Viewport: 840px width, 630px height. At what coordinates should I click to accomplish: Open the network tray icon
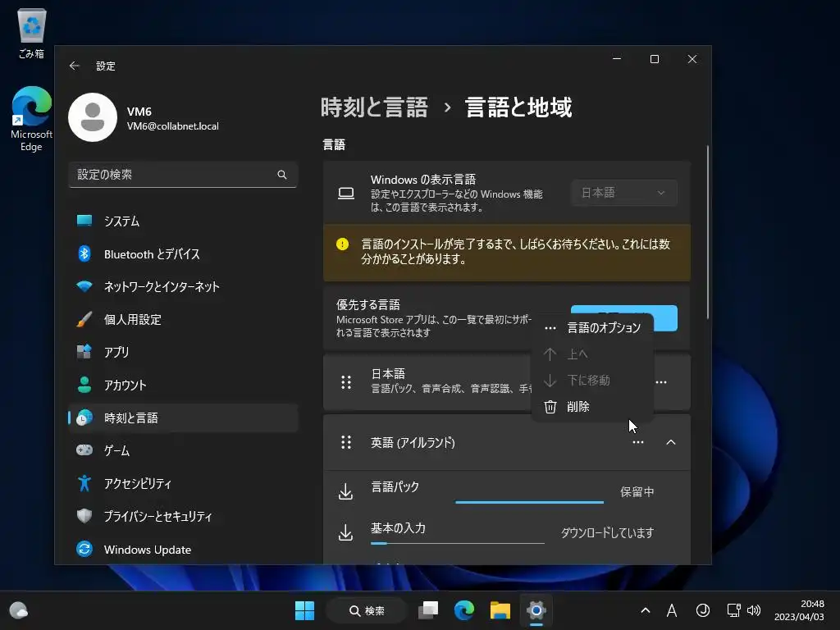[x=733, y=610]
